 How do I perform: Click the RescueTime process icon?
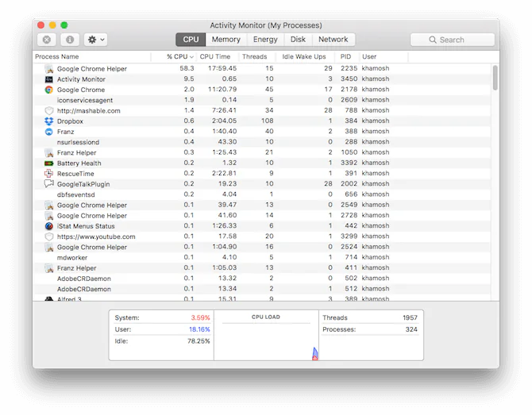(49, 174)
